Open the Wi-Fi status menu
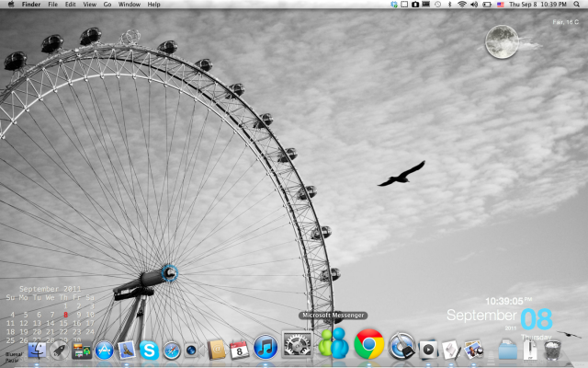588x368 pixels. 462,5
